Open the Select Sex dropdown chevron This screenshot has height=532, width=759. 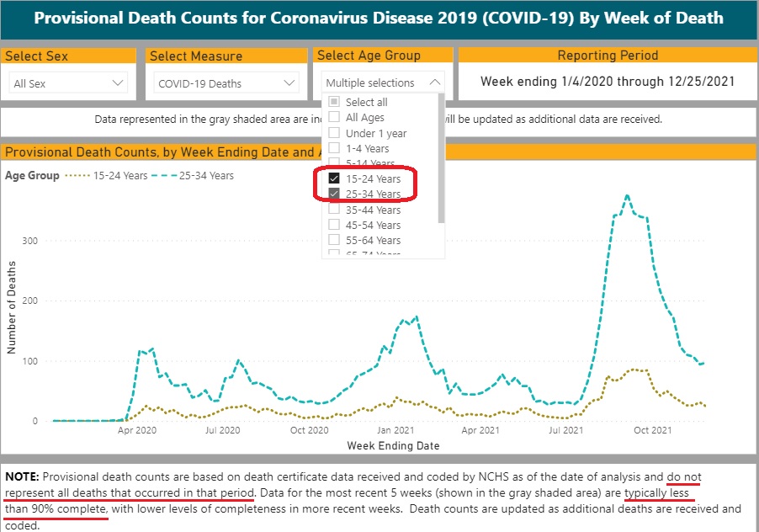point(117,82)
